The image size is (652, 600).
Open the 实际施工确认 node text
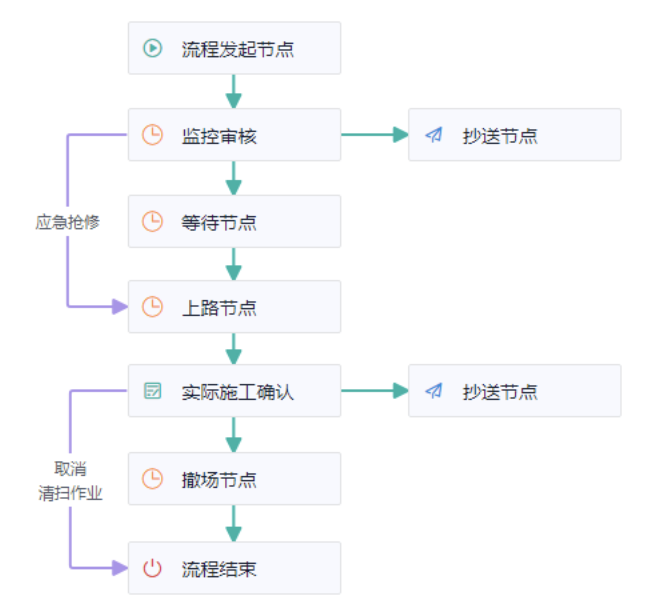pyautogui.click(x=238, y=391)
